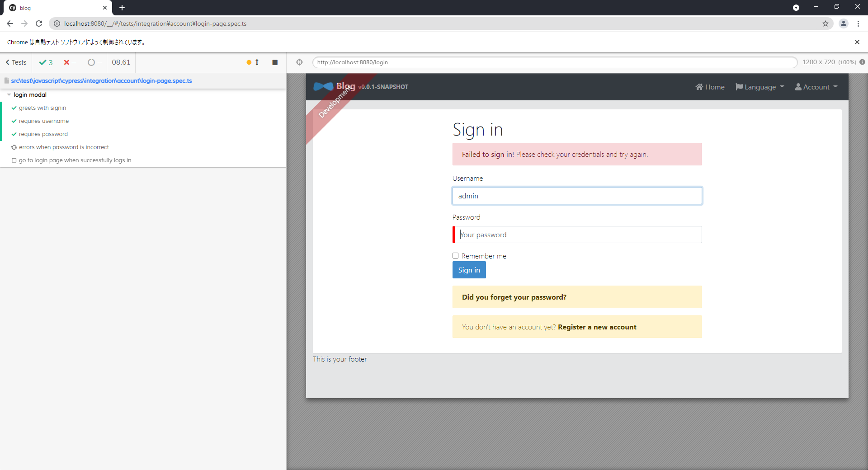Open the Account dropdown
Viewport: 868px width, 470px height.
pyautogui.click(x=816, y=87)
